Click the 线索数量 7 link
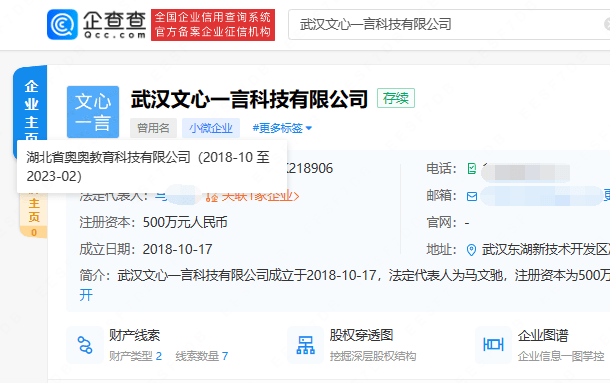610x383 pixels. [202, 356]
